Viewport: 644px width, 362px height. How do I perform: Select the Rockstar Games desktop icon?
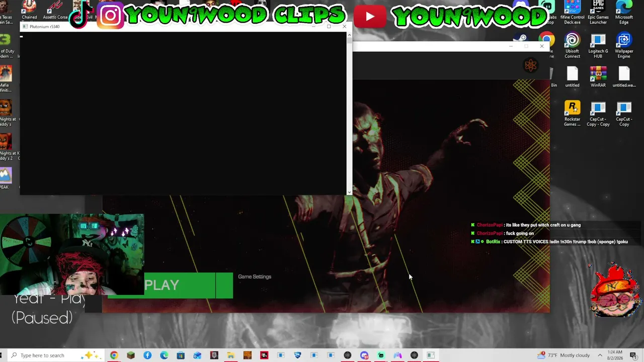click(x=573, y=114)
